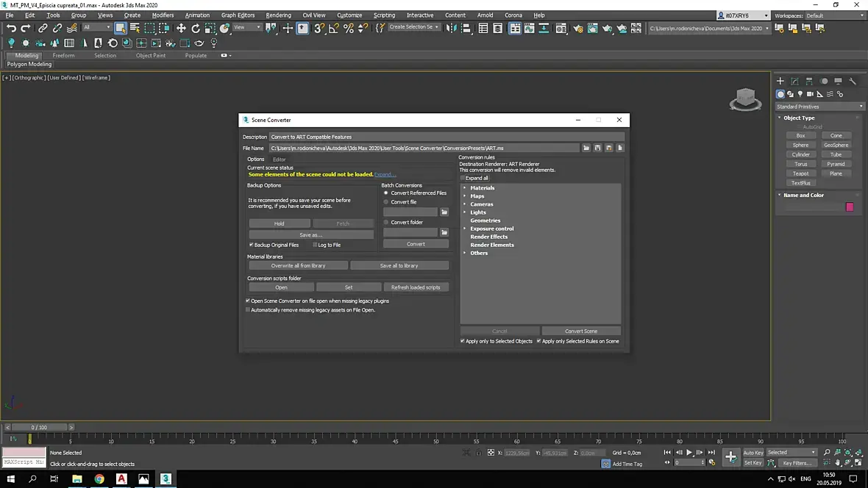Click the pink object color swatch
The width and height of the screenshot is (868, 488).
click(850, 207)
